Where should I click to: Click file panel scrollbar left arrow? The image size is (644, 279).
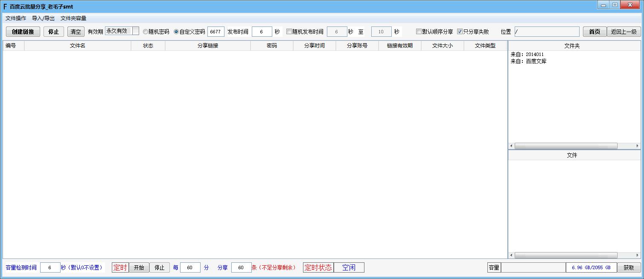[511, 256]
